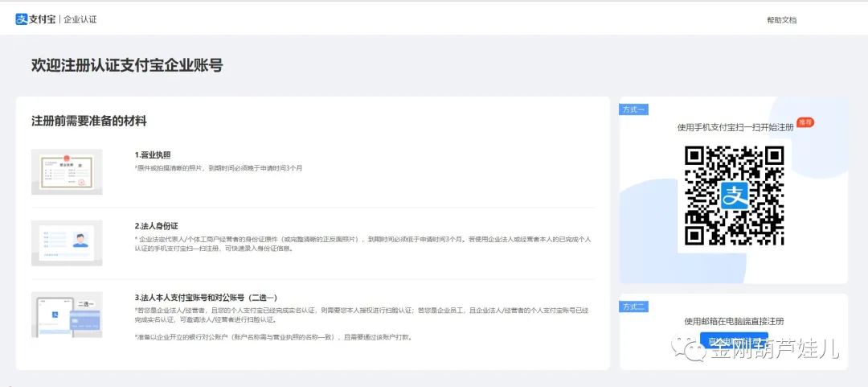Click the 方式一 label tag
Image resolution: width=868 pixels, height=387 pixels.
pos(633,109)
